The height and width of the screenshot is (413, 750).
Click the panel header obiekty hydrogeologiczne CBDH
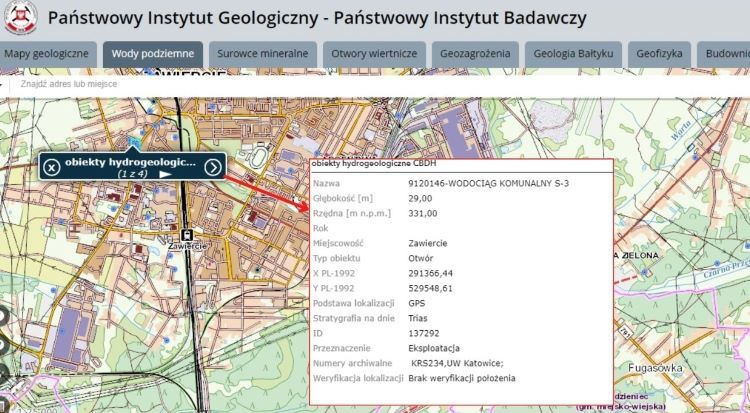pyautogui.click(x=374, y=164)
